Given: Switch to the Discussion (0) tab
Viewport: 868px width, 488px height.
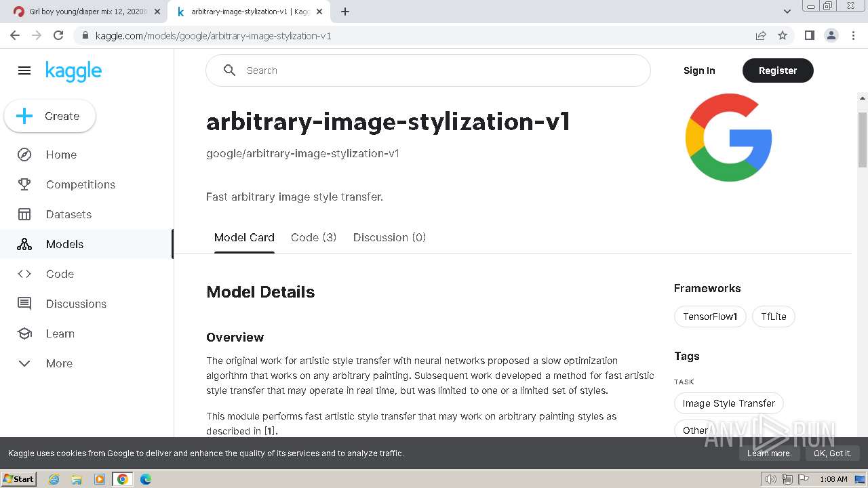Looking at the screenshot, I should 389,237.
